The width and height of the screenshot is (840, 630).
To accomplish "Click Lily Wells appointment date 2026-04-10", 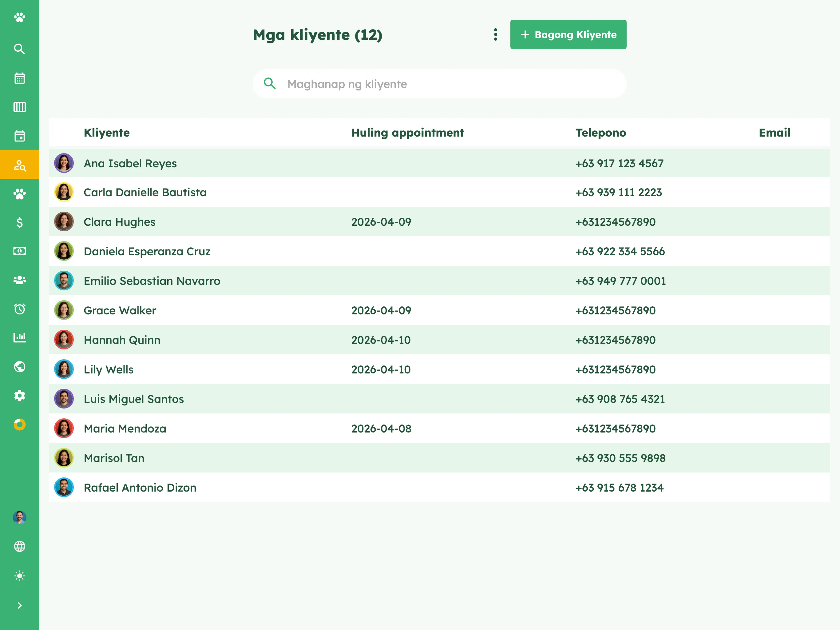I will (381, 370).
